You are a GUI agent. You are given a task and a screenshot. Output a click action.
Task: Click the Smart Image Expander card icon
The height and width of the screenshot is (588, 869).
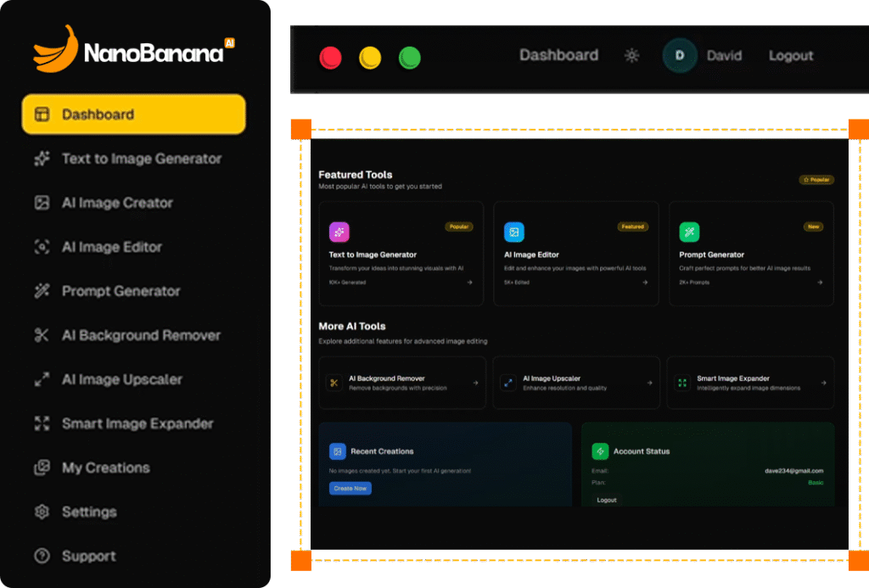pos(681,383)
